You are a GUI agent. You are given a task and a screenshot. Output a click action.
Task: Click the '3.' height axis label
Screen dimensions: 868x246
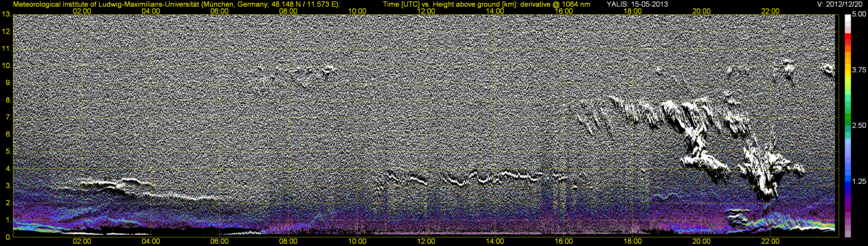point(8,186)
